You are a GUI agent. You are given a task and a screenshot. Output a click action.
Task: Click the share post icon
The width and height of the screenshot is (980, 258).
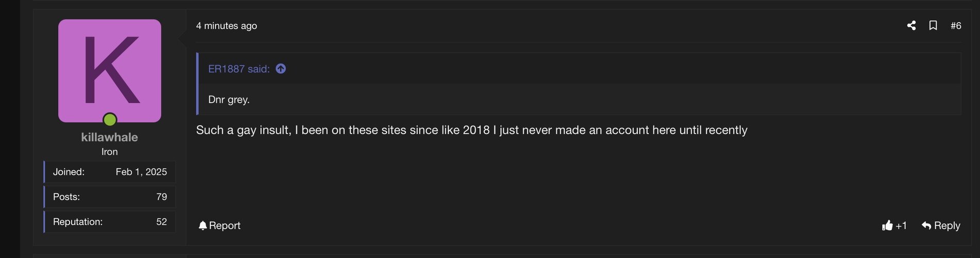[911, 25]
